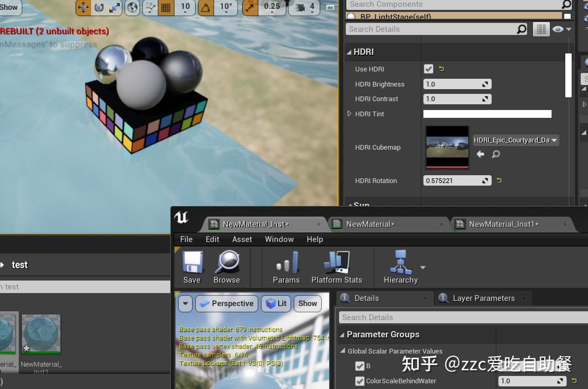Viewport: 588px width, 389px height.
Task: Click the Perspective view button
Action: pyautogui.click(x=227, y=303)
